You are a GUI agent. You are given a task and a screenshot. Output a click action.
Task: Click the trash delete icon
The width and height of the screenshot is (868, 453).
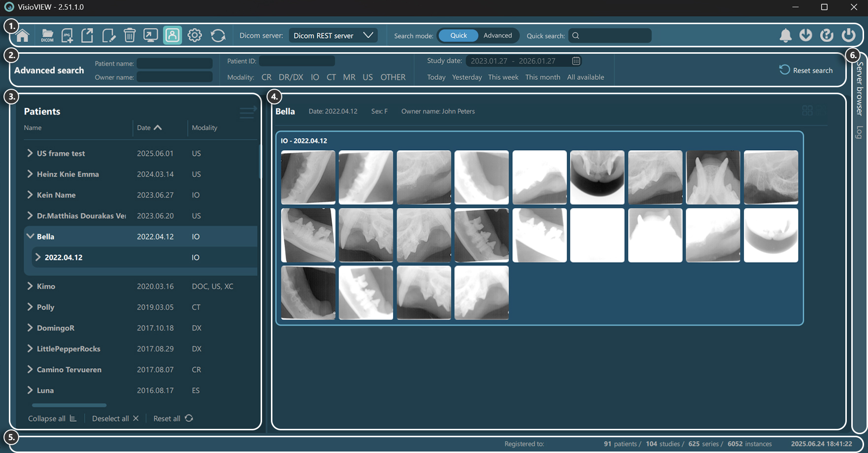click(x=130, y=35)
